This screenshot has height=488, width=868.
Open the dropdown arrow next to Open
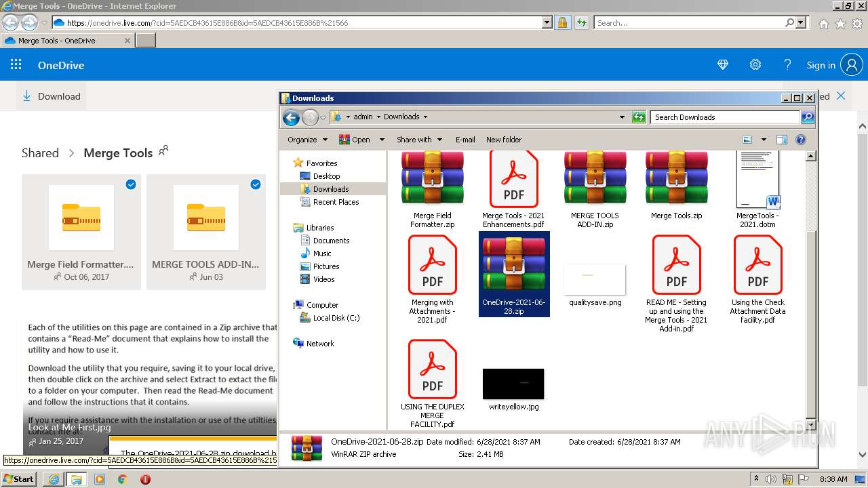tap(382, 140)
